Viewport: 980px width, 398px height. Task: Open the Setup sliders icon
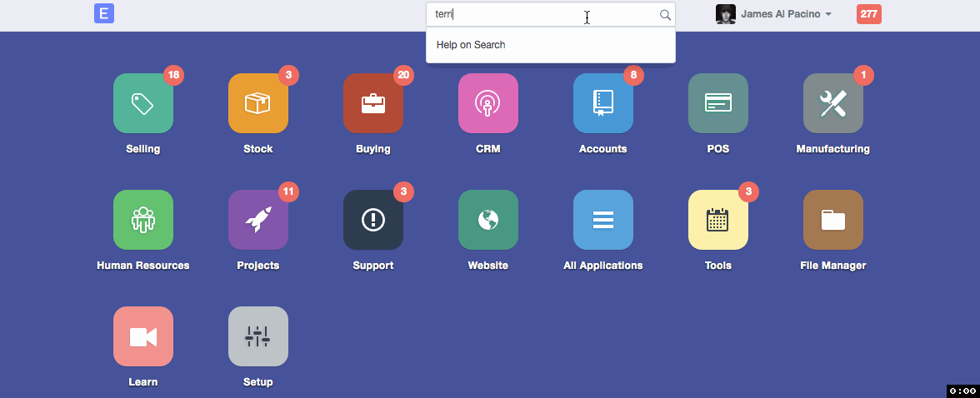tap(258, 336)
